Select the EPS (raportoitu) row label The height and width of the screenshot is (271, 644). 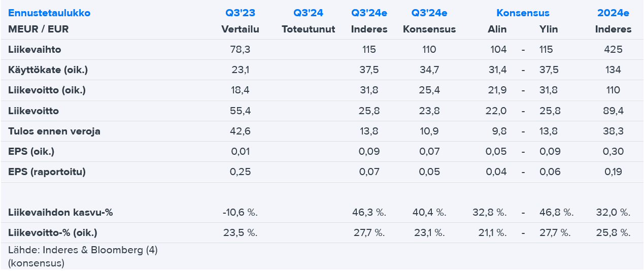pos(47,172)
